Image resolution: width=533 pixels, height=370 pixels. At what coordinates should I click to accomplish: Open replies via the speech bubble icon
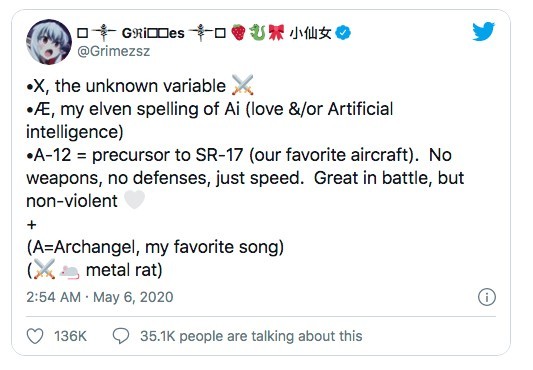(x=121, y=336)
